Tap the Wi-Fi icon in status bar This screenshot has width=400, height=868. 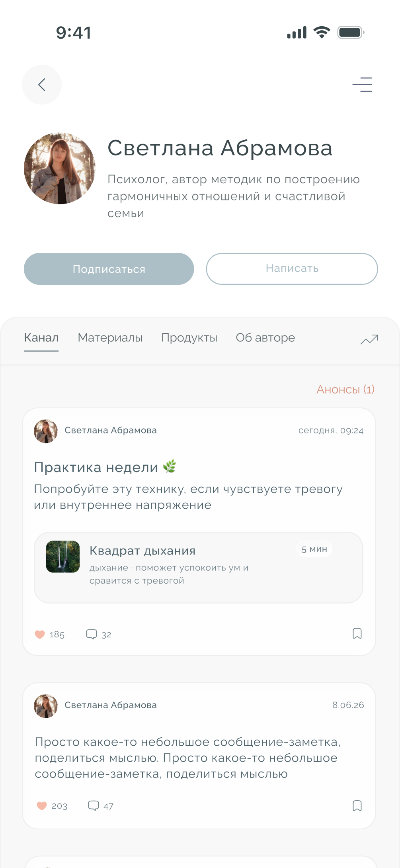point(322,32)
